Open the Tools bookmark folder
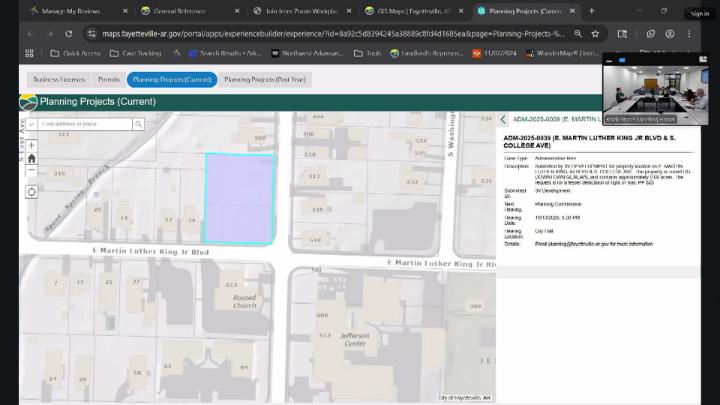Screen dimensions: 720x405 367,53
